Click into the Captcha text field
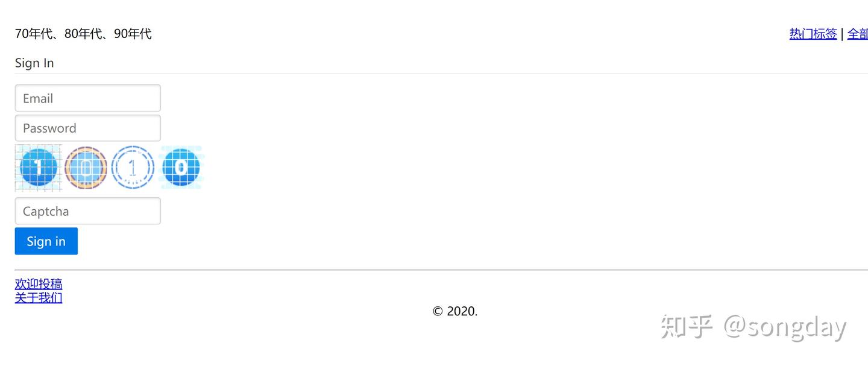This screenshot has height=366, width=868. 88,211
